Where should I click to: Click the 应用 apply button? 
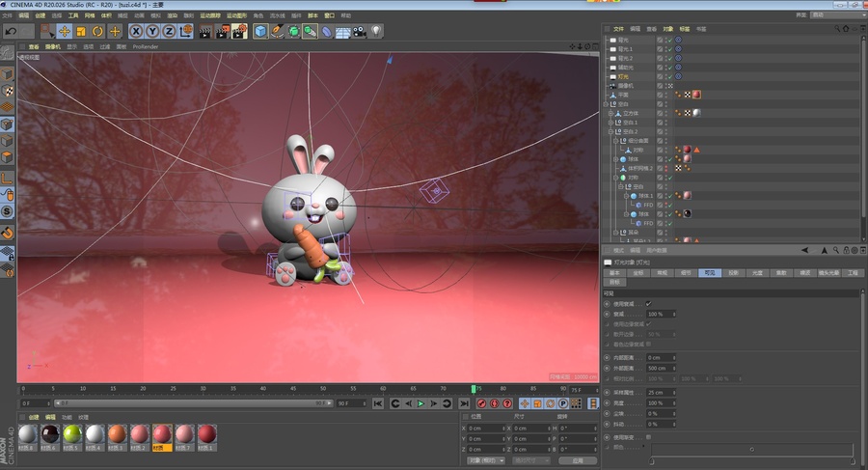point(578,460)
